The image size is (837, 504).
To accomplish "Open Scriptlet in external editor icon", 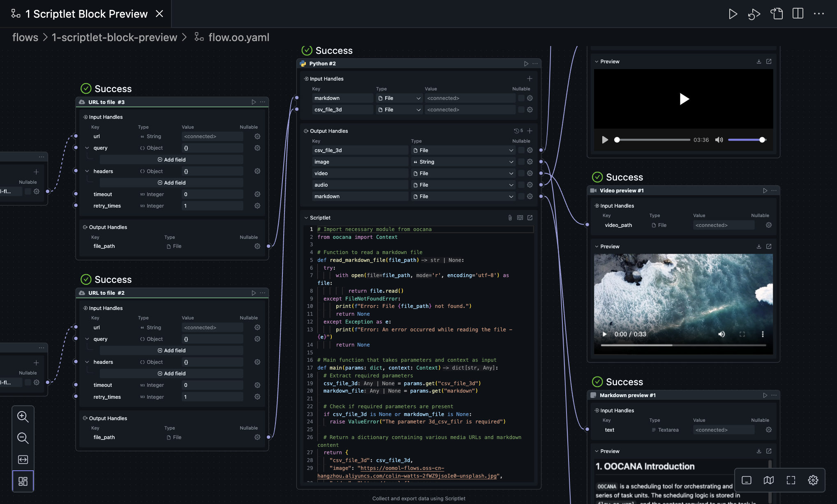I will point(530,217).
